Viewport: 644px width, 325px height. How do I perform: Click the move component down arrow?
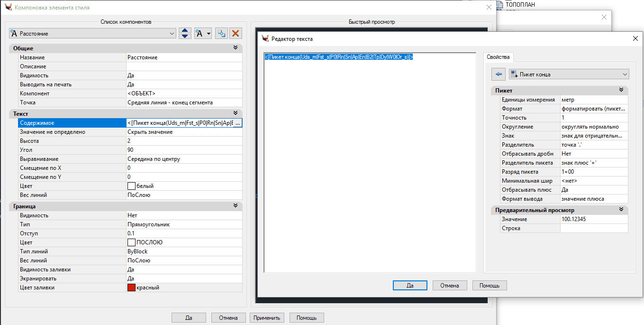tap(186, 36)
